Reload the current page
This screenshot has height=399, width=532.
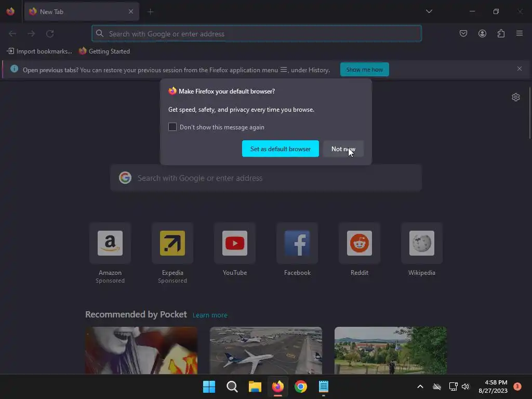(50, 34)
